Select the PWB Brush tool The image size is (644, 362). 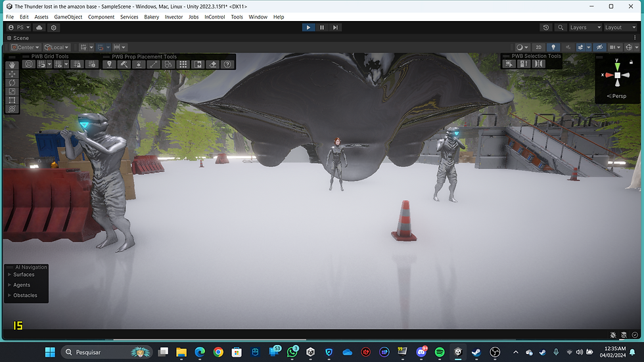point(124,64)
